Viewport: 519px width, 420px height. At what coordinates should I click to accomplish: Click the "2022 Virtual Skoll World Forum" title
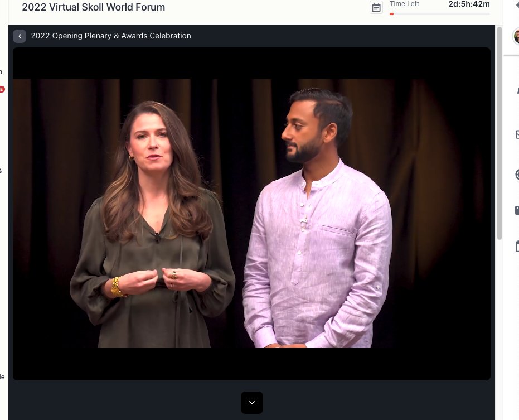tap(93, 7)
